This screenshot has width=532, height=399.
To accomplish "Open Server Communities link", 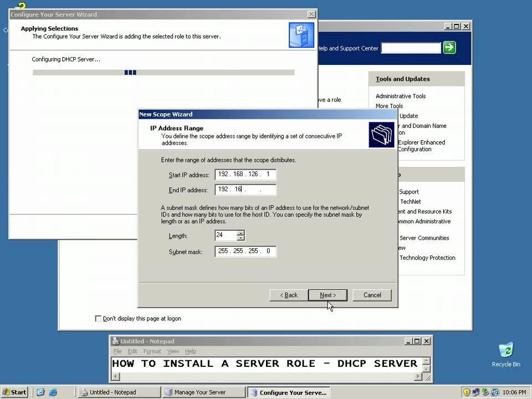I will point(424,238).
